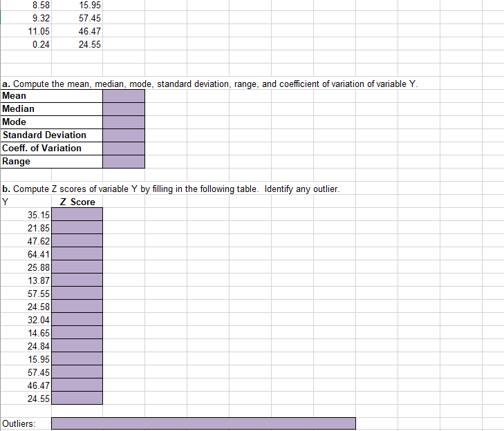Click the 'Mode' label cell
Image resolution: width=504 pixels, height=431 pixels.
pyautogui.click(x=51, y=122)
